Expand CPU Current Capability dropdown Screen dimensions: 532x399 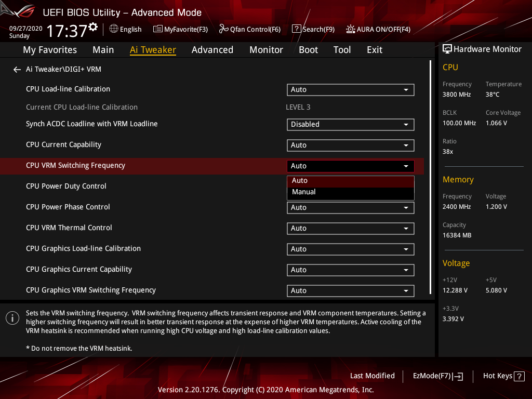351,145
